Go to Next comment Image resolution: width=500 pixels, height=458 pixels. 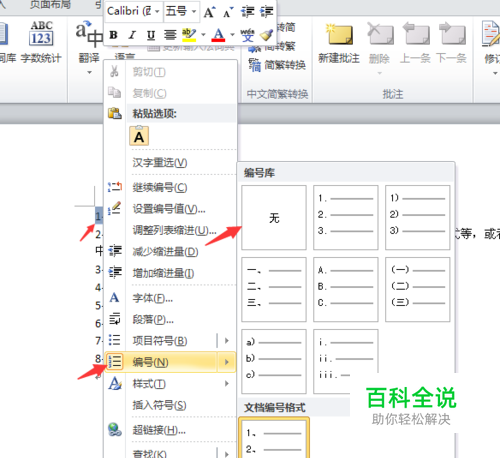click(x=452, y=43)
